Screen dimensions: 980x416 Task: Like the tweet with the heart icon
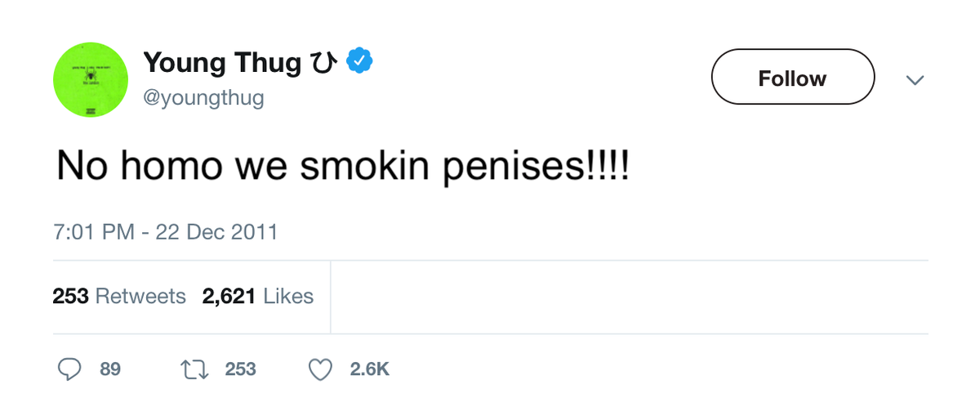[320, 369]
